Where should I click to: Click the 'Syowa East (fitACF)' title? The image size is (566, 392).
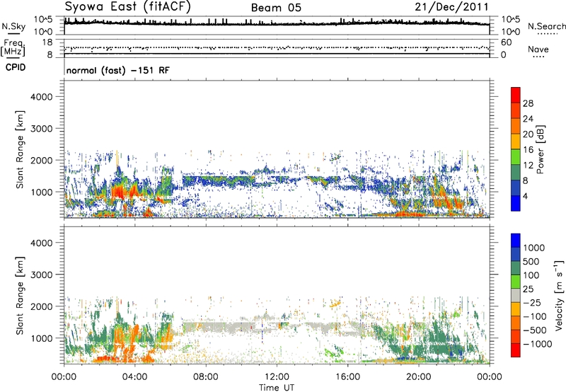[x=128, y=7]
